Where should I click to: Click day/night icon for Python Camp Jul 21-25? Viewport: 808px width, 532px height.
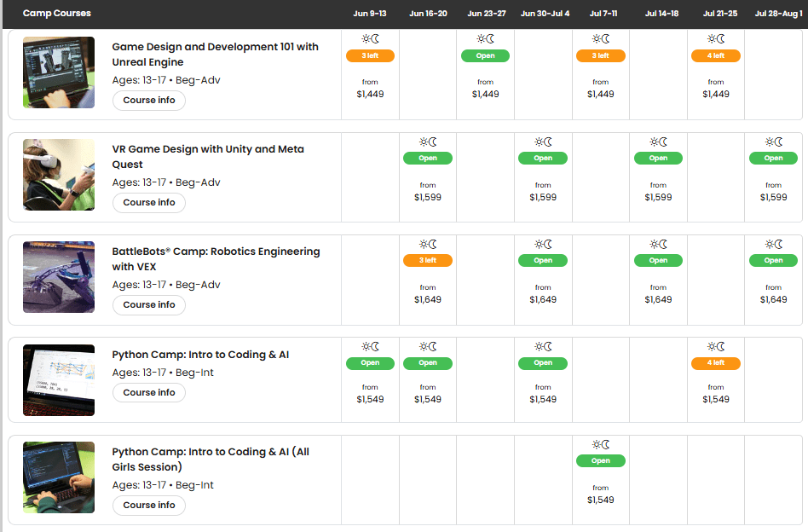click(x=716, y=346)
